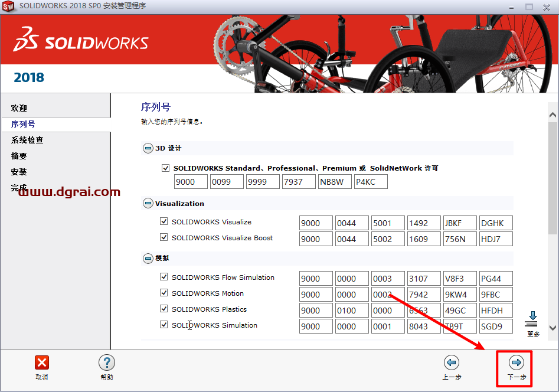Viewport: 559px width, 392px height.
Task: Click 3D design serial field 9000
Action: coord(191,182)
